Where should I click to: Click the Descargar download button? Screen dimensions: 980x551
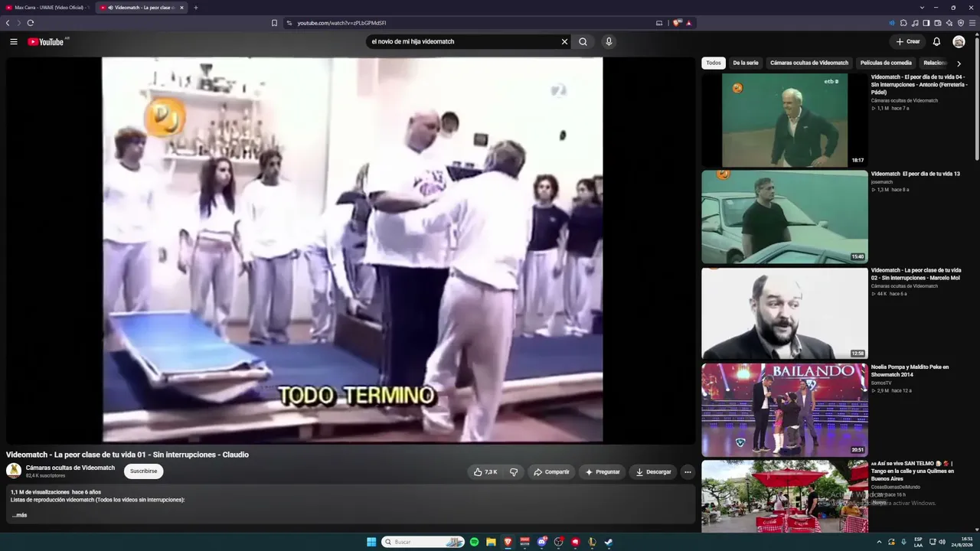653,472
